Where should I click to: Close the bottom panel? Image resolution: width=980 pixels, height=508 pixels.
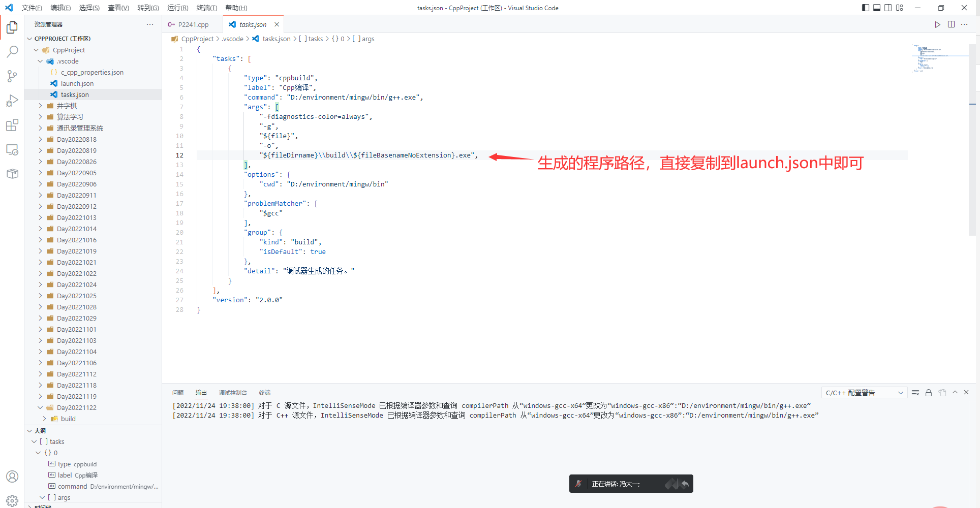[x=966, y=392]
